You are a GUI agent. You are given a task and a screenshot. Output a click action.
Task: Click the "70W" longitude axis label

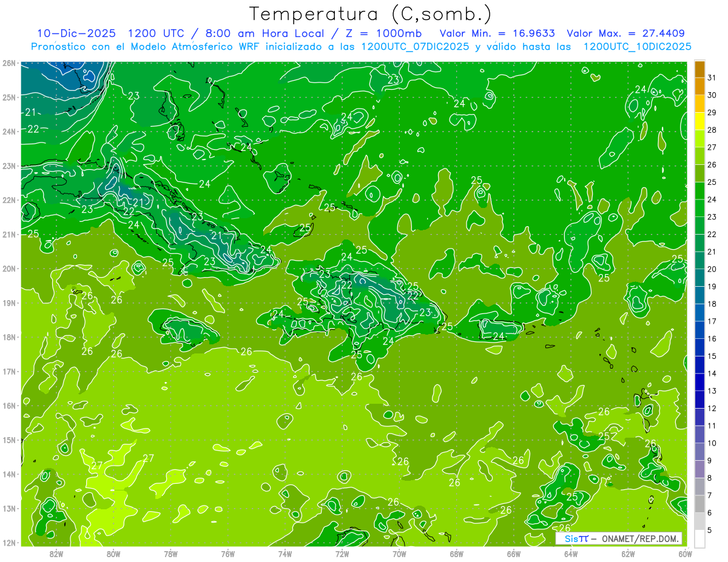(x=399, y=554)
